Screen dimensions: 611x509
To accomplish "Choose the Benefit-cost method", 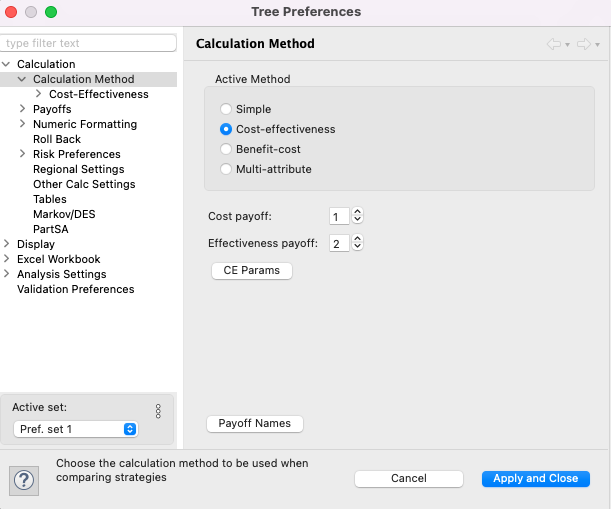I will pos(226,149).
